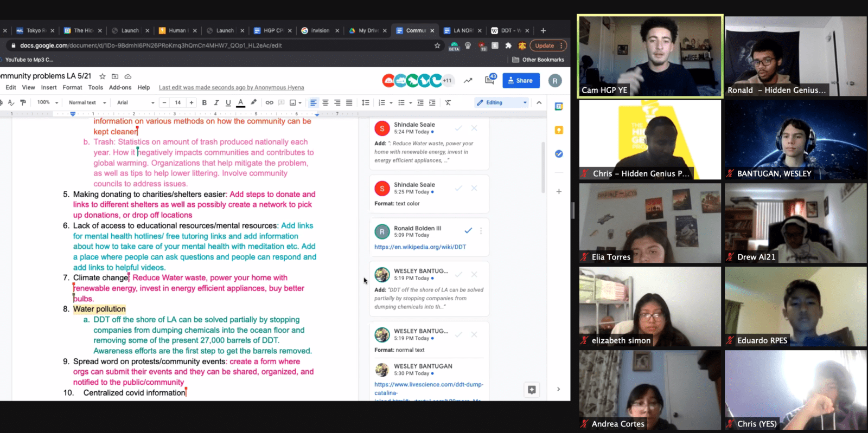Select the paint format tool
The width and height of the screenshot is (868, 433).
(23, 102)
